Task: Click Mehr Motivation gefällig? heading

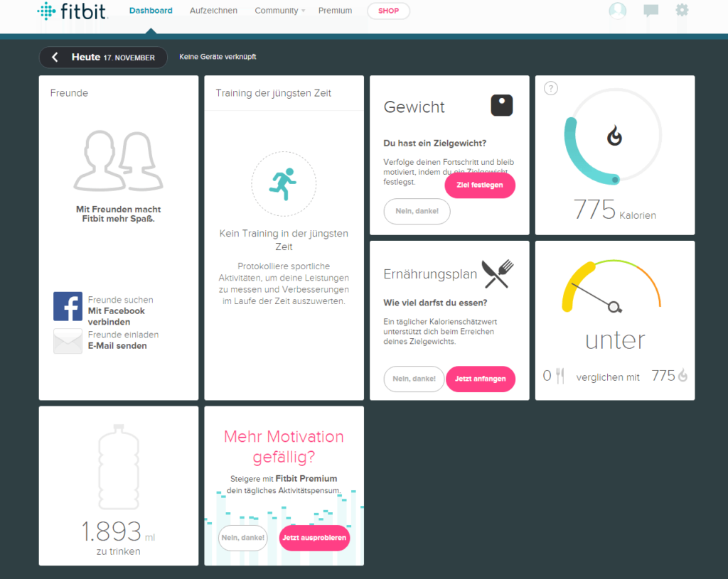Action: [x=284, y=446]
